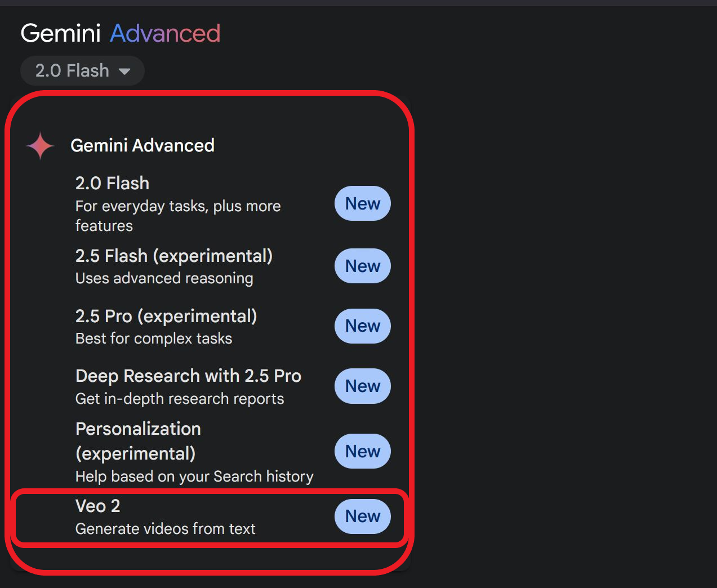Open the 2.0 Flash model selector dropdown
The width and height of the screenshot is (717, 588).
(82, 71)
